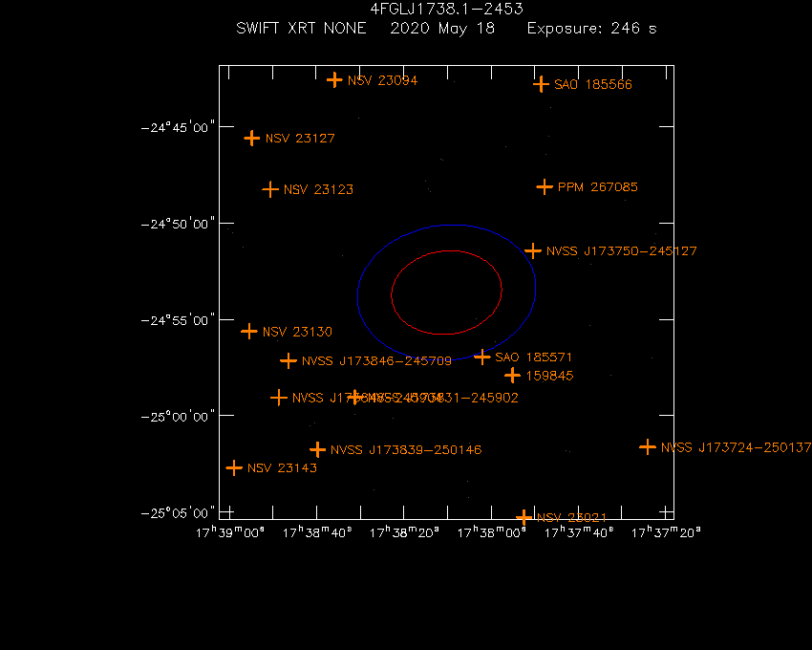Click the 17h37m40s right ascension label
This screenshot has width=812, height=650.
pos(579,532)
